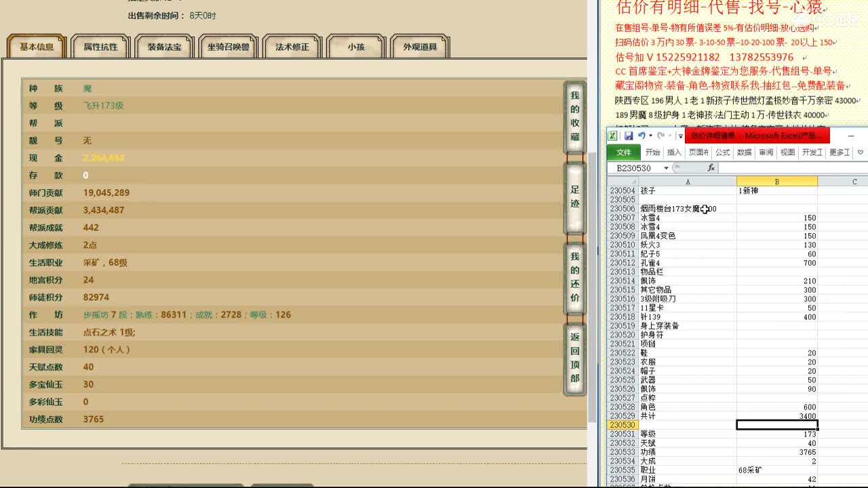Save the Excel workbook
Image resolution: width=868 pixels, height=488 pixels.
629,136
